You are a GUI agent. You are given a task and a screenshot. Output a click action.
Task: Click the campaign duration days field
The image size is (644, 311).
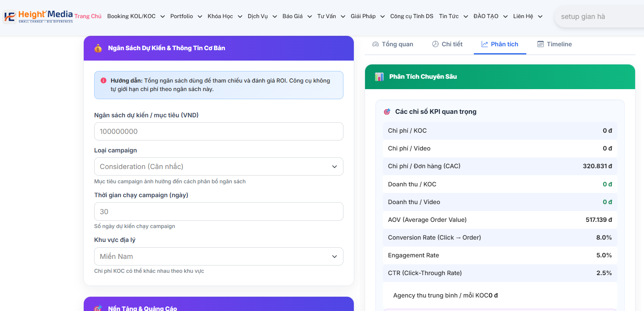click(218, 212)
